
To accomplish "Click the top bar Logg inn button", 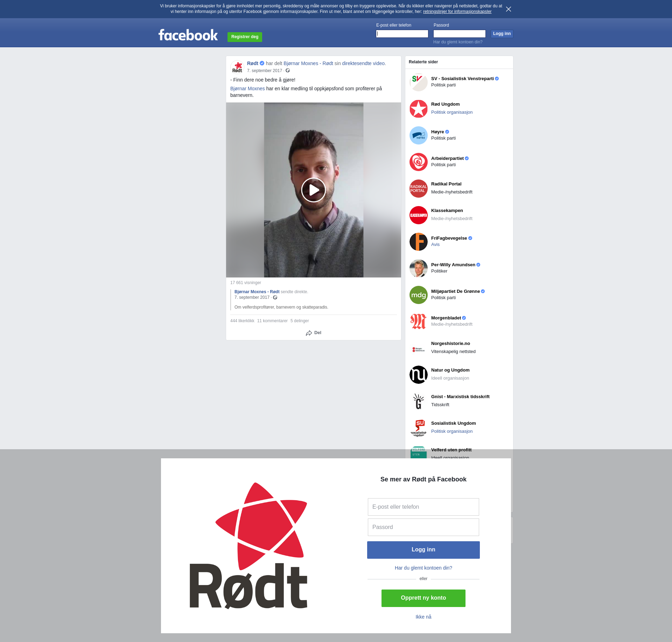I will 502,34.
